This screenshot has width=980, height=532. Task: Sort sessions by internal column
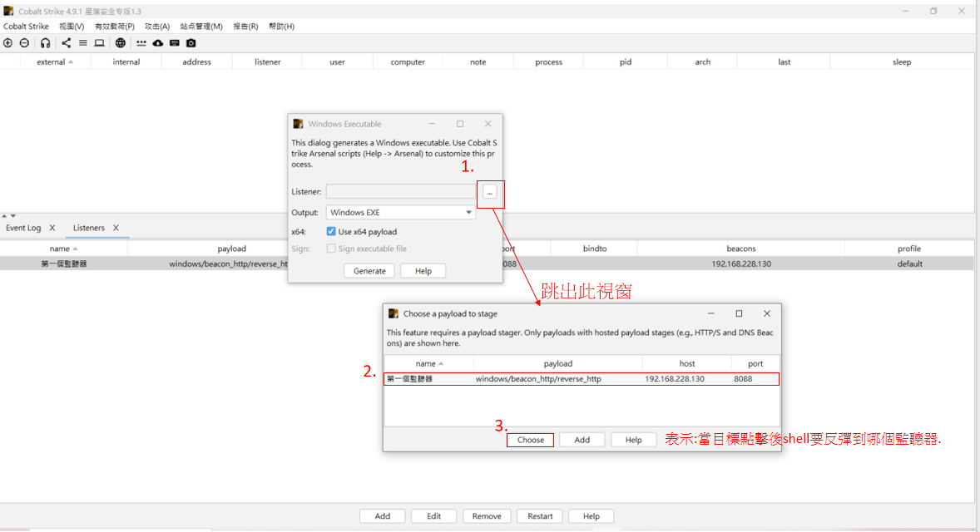[126, 62]
